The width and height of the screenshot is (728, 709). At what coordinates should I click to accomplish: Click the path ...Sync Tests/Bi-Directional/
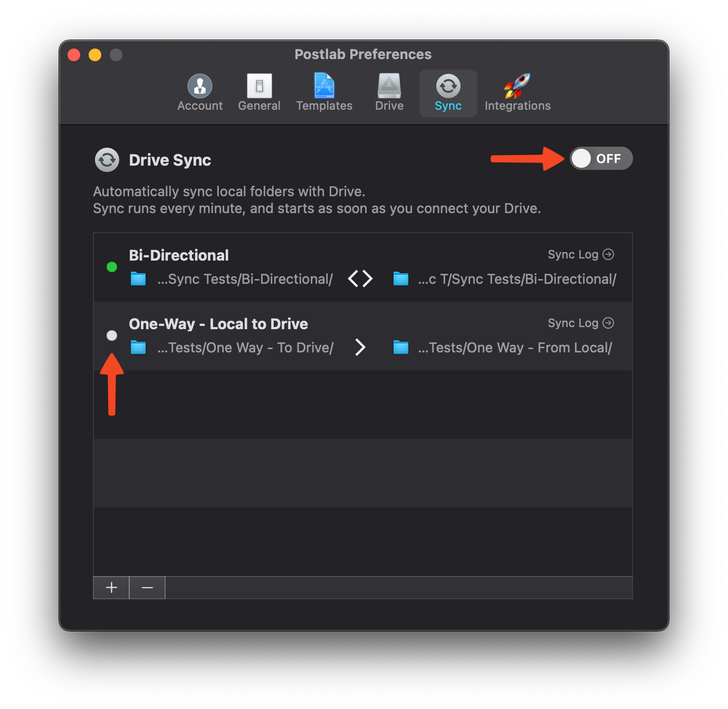pos(245,279)
